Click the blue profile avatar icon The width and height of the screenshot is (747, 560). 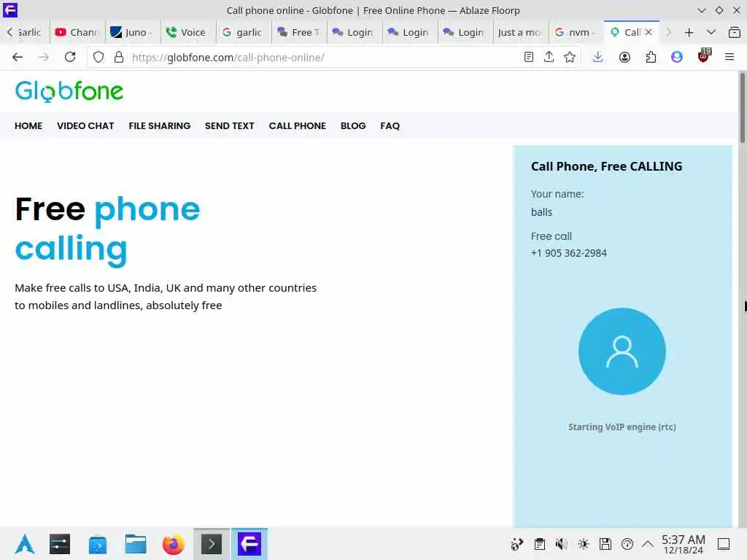tap(676, 57)
